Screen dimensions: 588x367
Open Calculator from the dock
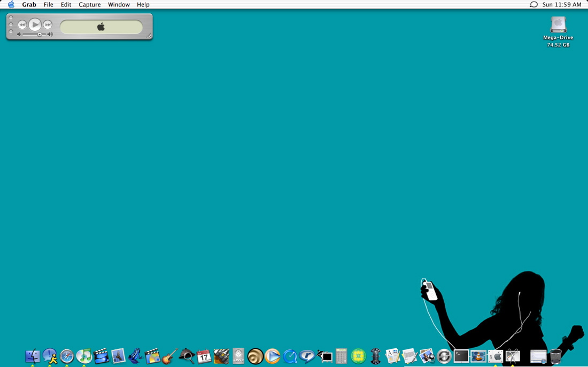pyautogui.click(x=341, y=356)
